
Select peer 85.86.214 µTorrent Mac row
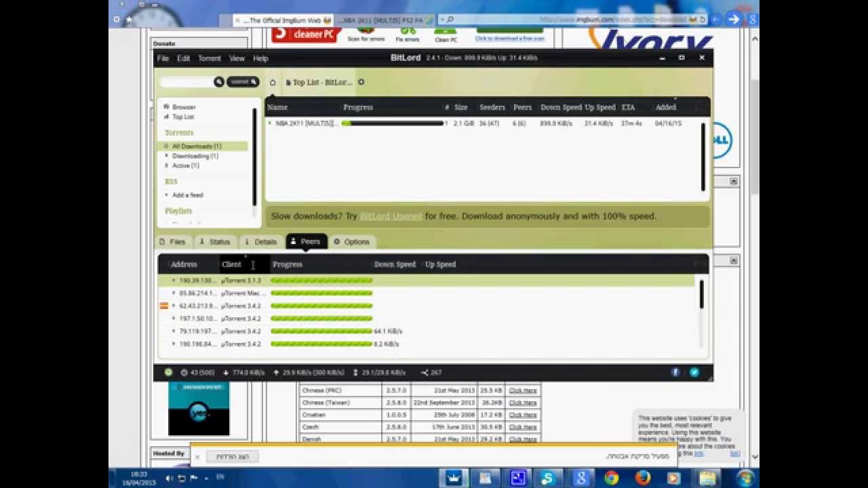(x=427, y=293)
